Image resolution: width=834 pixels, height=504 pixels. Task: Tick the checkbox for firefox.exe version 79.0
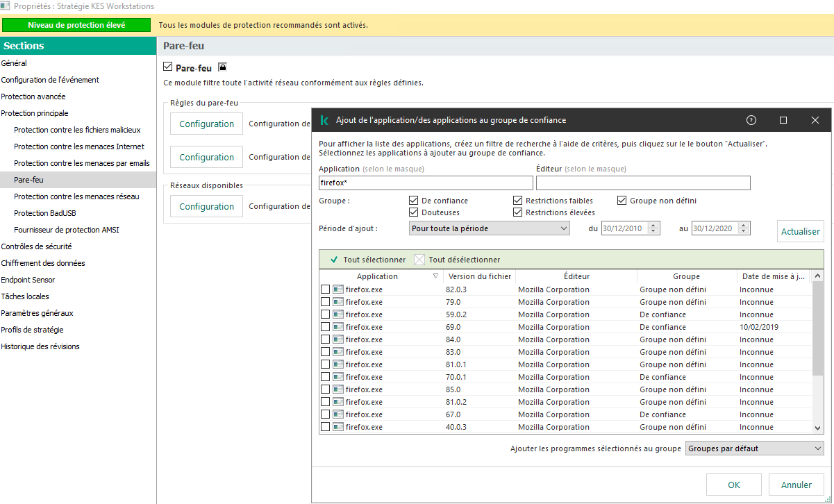pyautogui.click(x=325, y=302)
